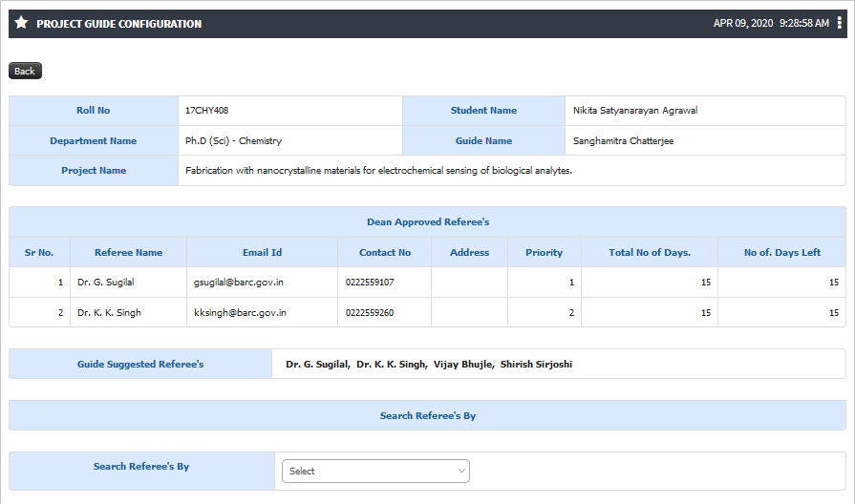855x504 pixels.
Task: Click the Email Id column header
Action: pos(263,252)
